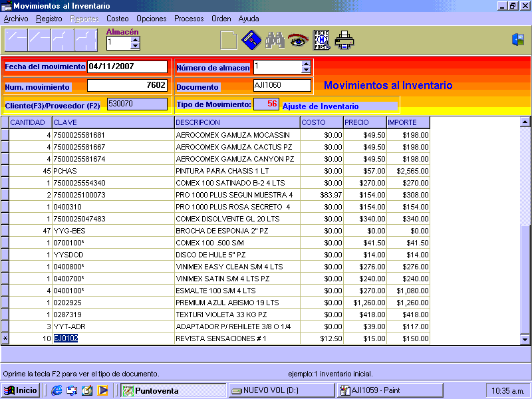Click the Num. movimiento field showing 7602

[127, 85]
